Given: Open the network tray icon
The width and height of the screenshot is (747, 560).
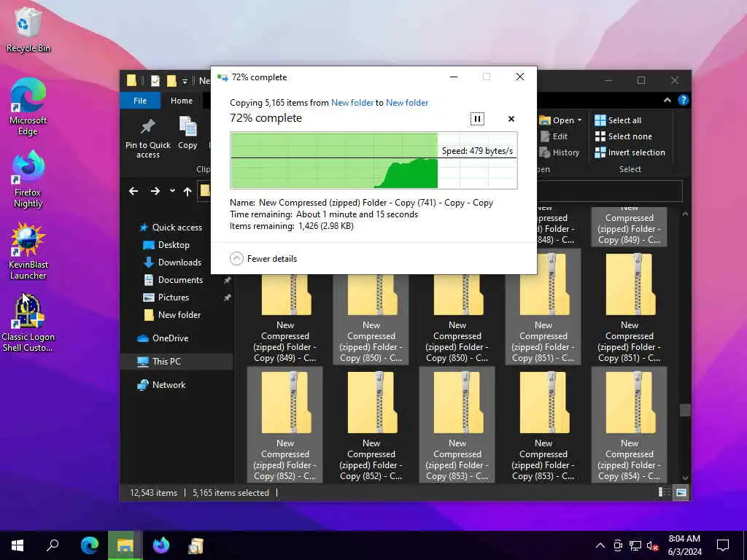Looking at the screenshot, I should click(x=635, y=545).
